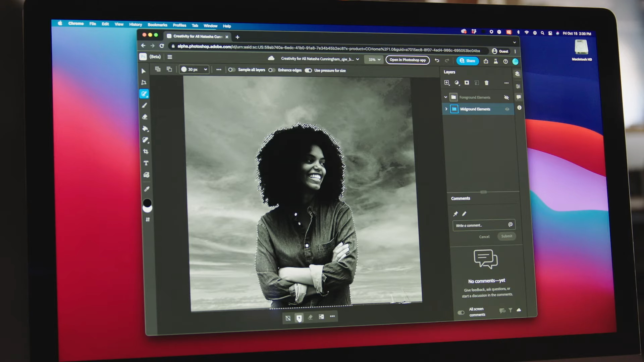Open the 33% zoom level dropdown
This screenshot has height=362, width=644.
pos(374,60)
